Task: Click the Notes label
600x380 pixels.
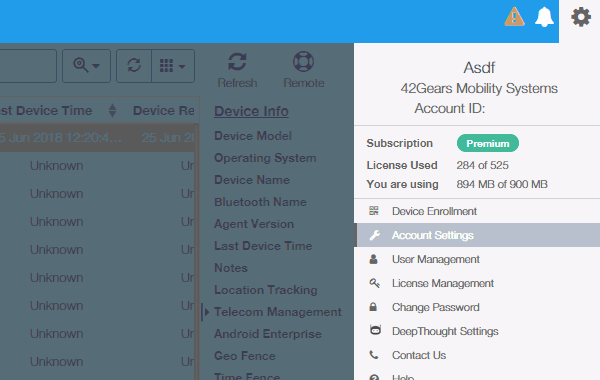Action: point(231,268)
